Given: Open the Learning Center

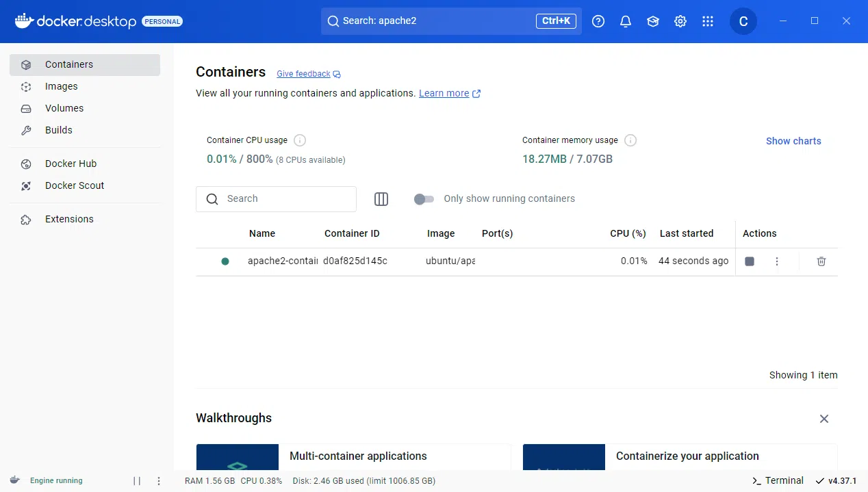Looking at the screenshot, I should click(652, 21).
